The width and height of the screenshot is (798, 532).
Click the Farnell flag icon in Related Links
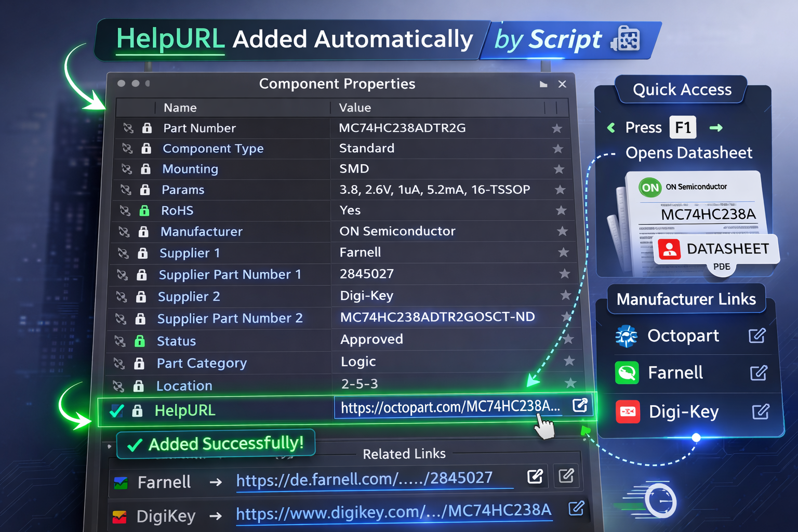[x=121, y=483]
